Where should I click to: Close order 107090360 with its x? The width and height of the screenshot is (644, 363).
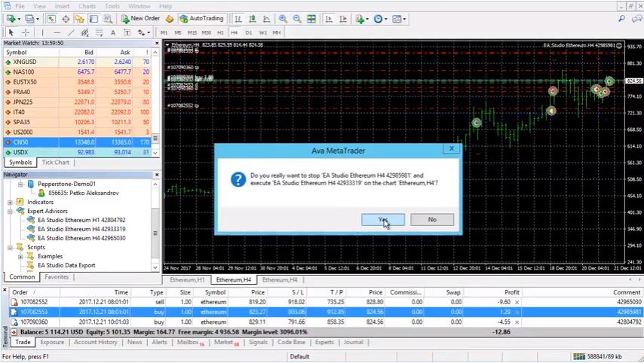[x=517, y=322]
